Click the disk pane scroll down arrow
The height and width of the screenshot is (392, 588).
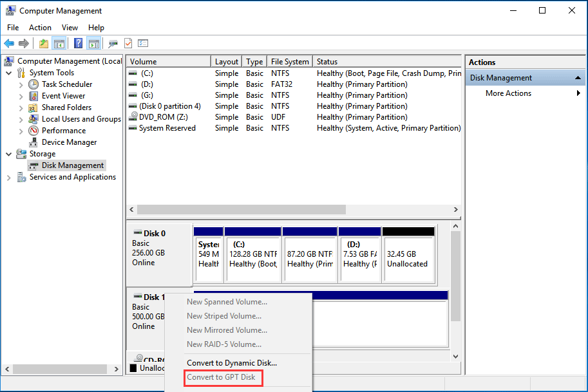(455, 357)
